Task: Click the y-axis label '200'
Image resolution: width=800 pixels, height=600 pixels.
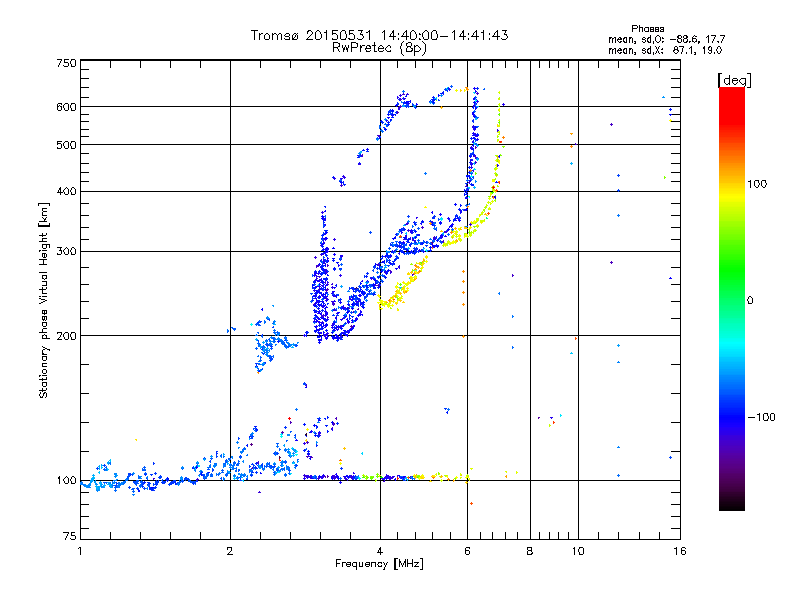Action: (66, 336)
